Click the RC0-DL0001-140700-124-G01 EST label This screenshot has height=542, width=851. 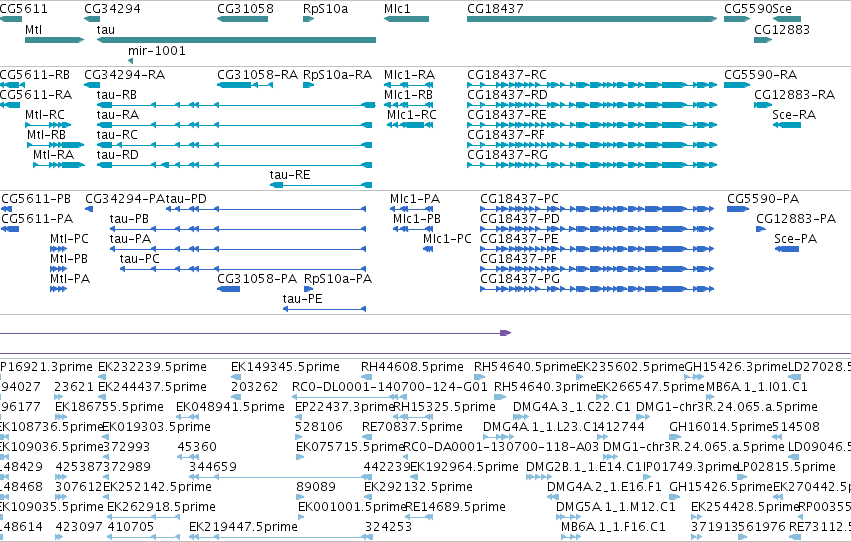pyautogui.click(x=390, y=387)
